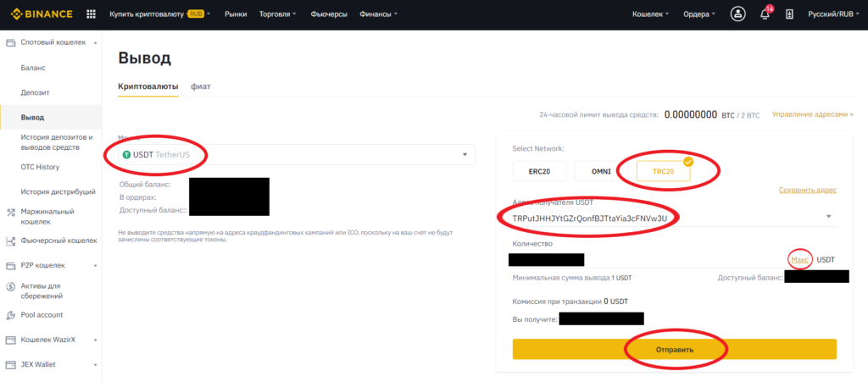Click the Макс amount link
Screen dimensions: 868x382
tap(800, 259)
